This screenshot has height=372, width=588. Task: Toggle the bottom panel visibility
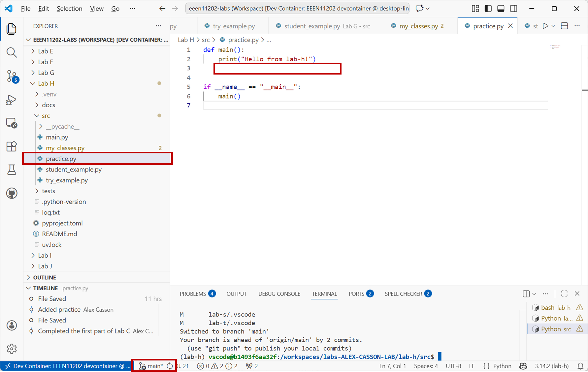(x=501, y=9)
